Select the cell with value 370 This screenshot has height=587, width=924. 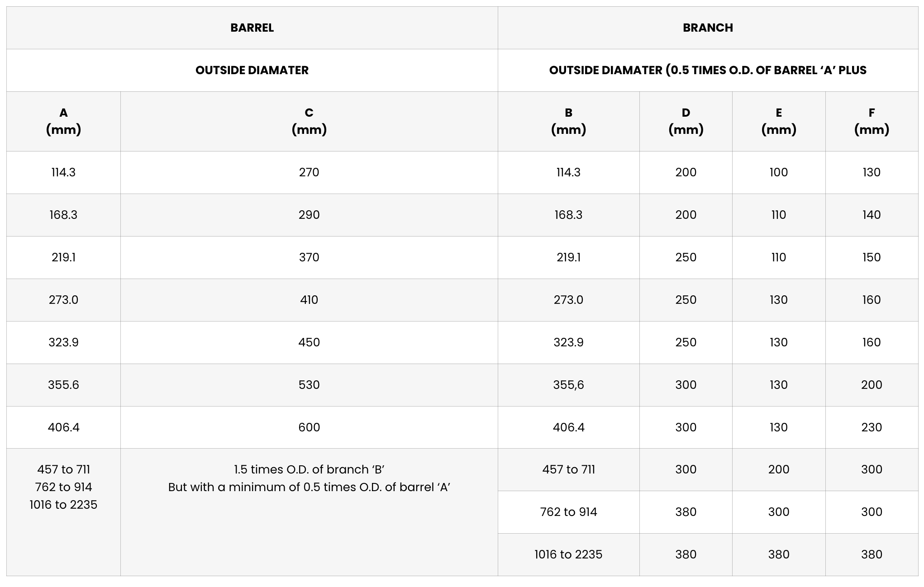click(309, 257)
